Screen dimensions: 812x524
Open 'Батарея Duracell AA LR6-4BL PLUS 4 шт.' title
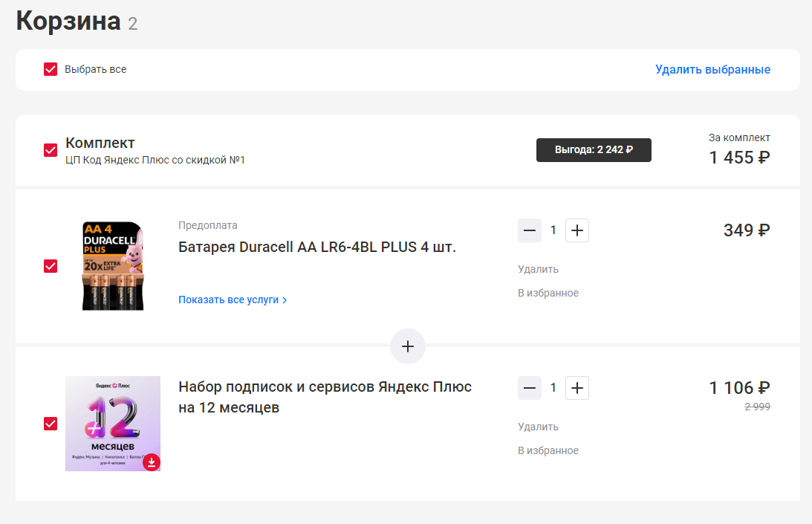click(x=317, y=248)
